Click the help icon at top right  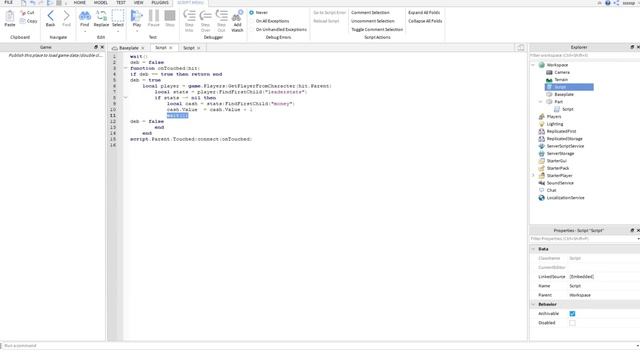(x=608, y=3)
